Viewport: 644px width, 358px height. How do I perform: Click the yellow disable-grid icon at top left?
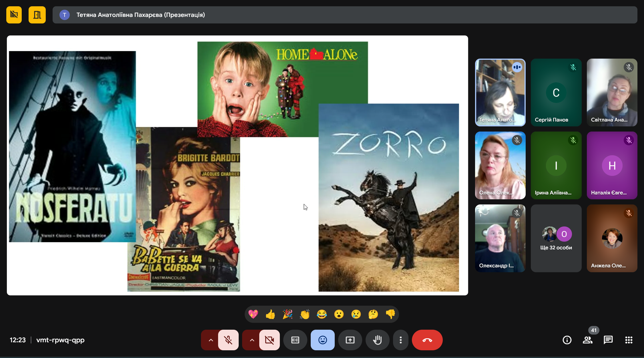pyautogui.click(x=14, y=15)
